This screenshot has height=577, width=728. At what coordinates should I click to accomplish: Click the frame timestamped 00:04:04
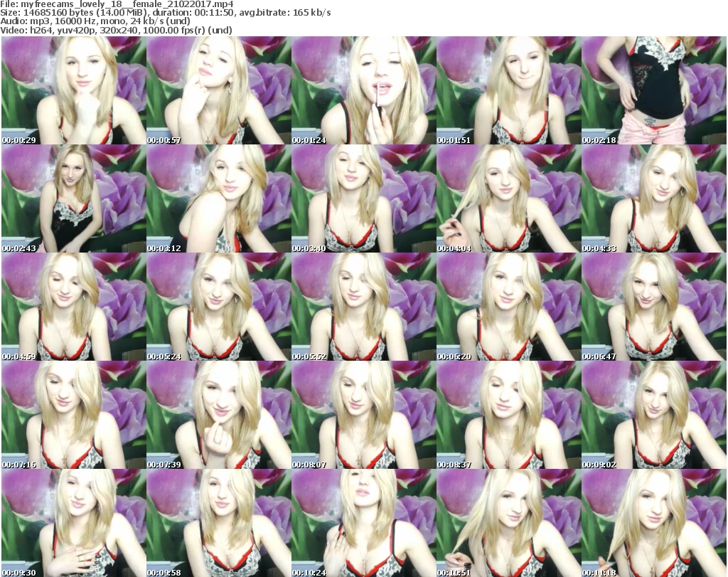pos(509,198)
